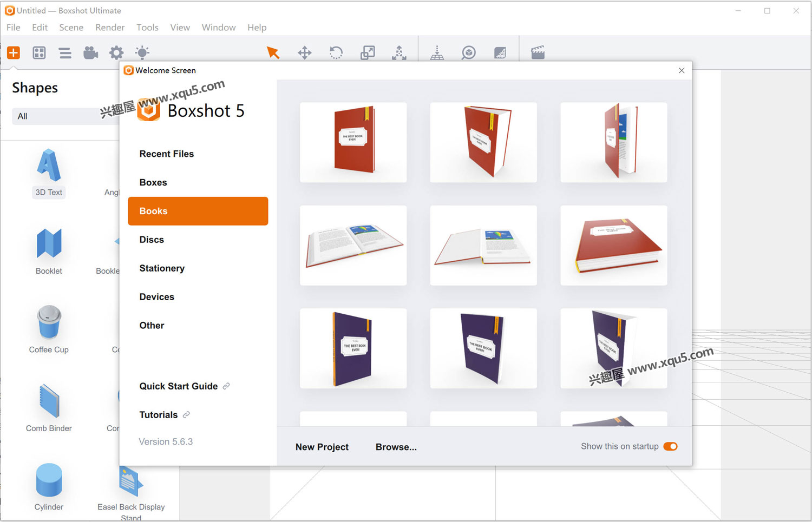Select the move tool with four arrows
This screenshot has height=522, width=812.
305,52
